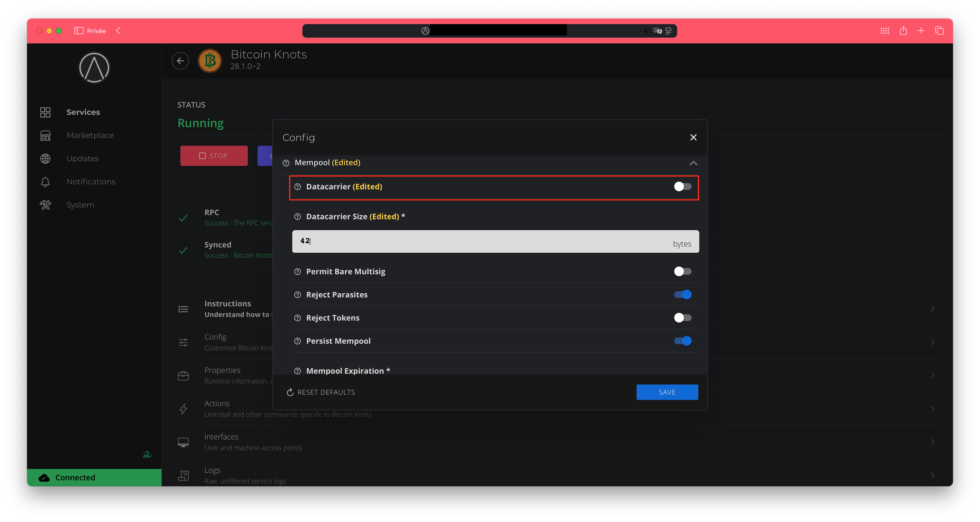This screenshot has width=980, height=522.
Task: Click the Bitcoin Knots service logo
Action: pos(210,61)
